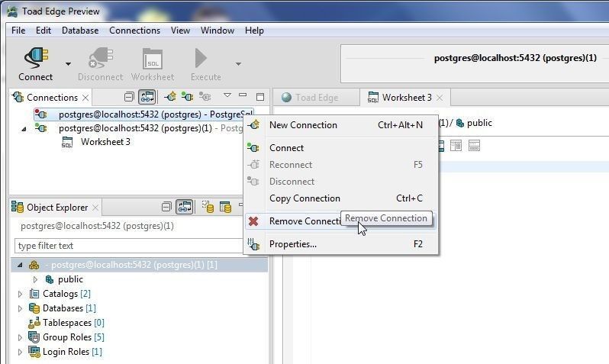Select the Connections panel tab
This screenshot has width=609, height=364.
point(52,98)
